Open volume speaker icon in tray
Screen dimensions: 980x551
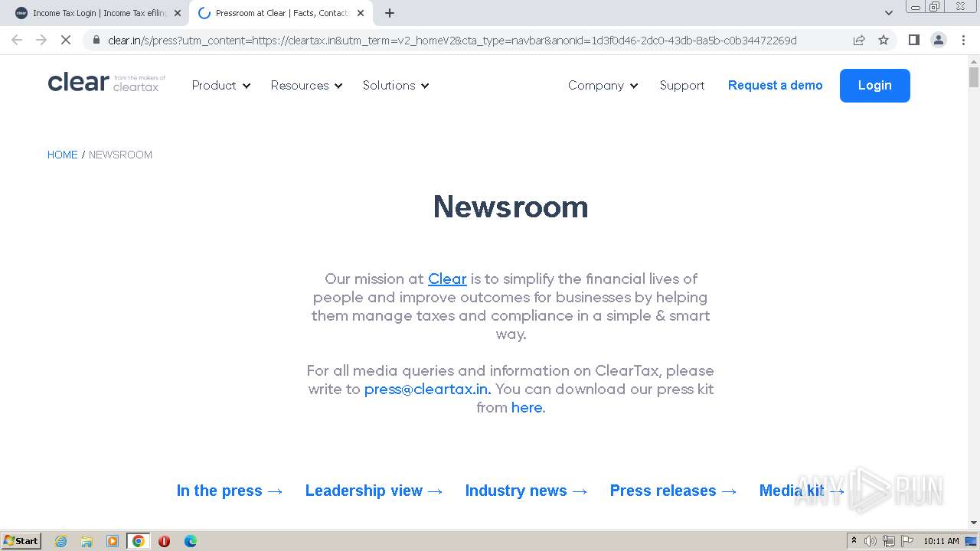click(870, 541)
